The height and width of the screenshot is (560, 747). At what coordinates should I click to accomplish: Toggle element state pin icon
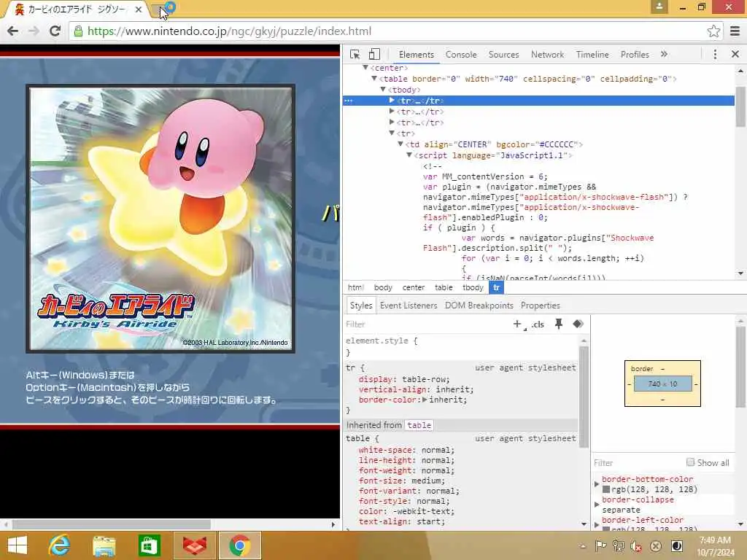tap(558, 324)
